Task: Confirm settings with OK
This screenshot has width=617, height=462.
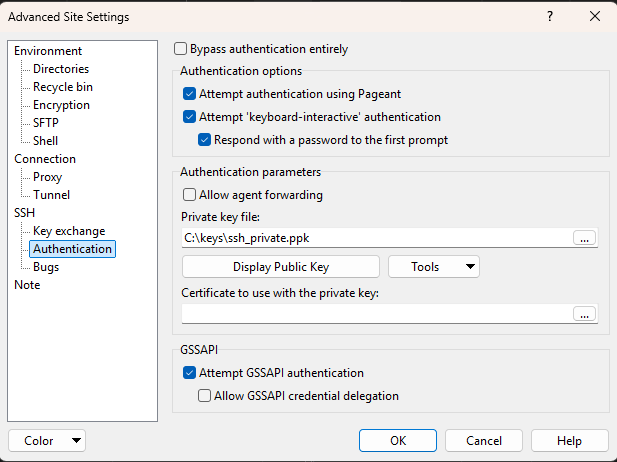Action: tap(398, 440)
